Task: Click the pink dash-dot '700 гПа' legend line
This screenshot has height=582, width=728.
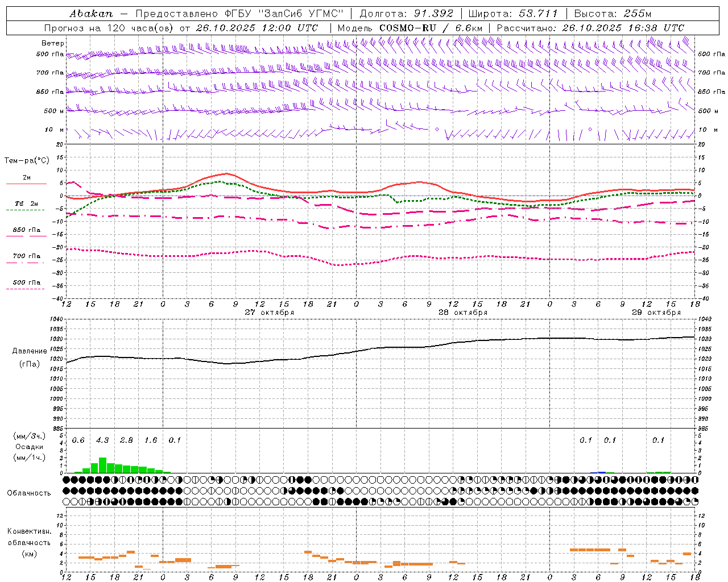Action: pos(25,263)
